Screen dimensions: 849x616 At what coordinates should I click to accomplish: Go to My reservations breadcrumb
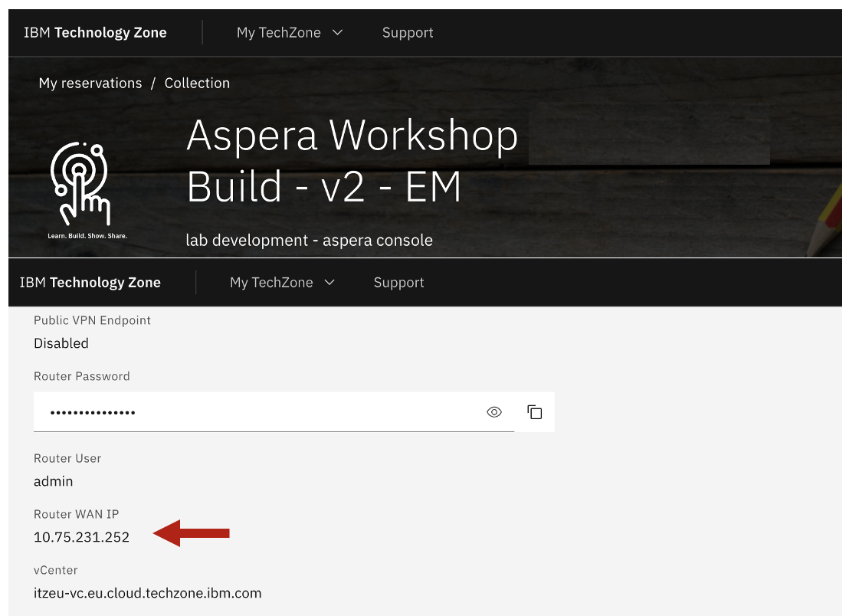click(90, 83)
